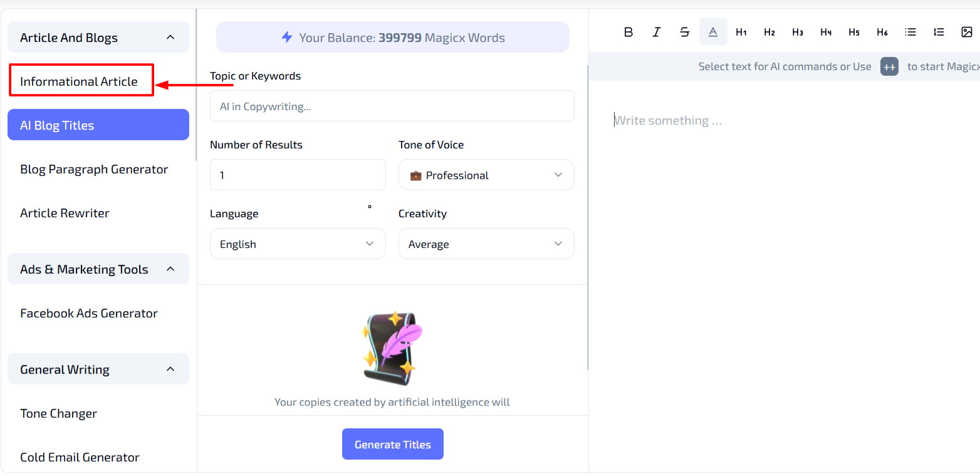Select AI Blog Titles in sidebar

pos(98,125)
